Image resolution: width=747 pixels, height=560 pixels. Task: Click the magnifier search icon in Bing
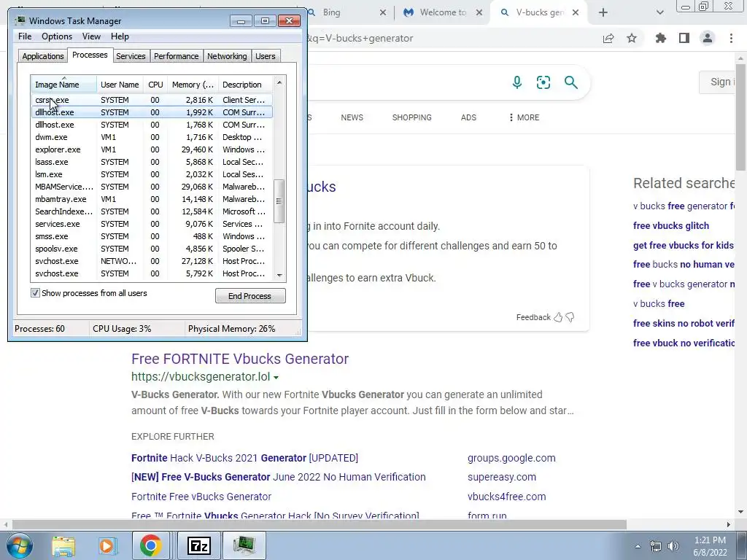tap(570, 82)
